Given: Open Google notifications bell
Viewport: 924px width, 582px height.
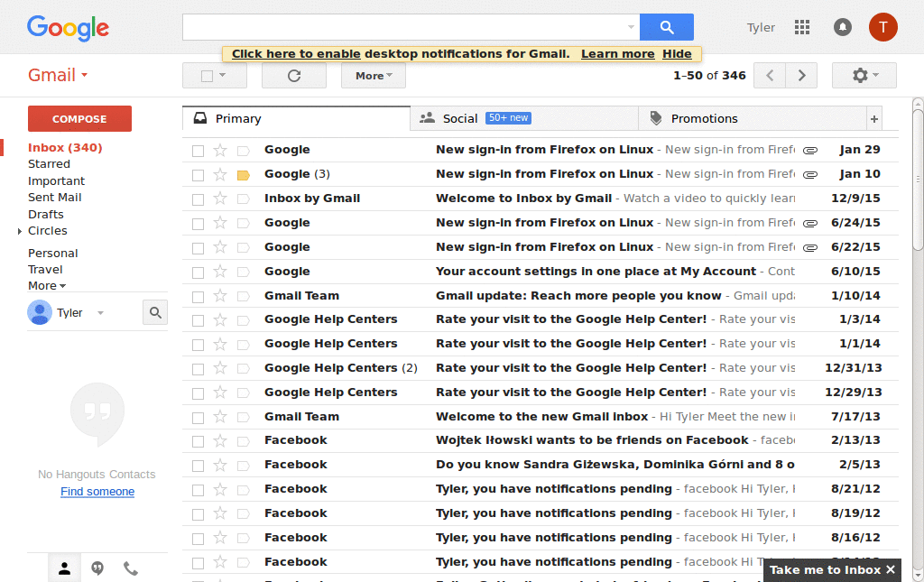Looking at the screenshot, I should click(843, 27).
